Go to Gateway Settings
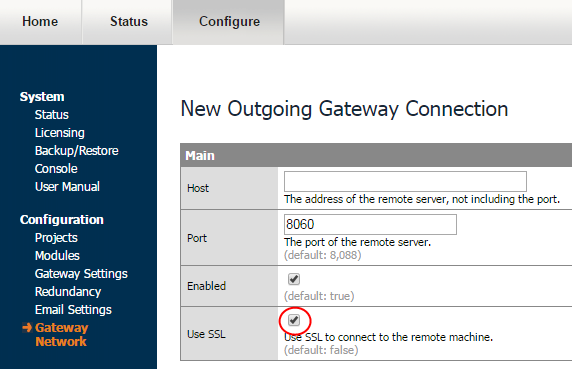 [x=81, y=274]
